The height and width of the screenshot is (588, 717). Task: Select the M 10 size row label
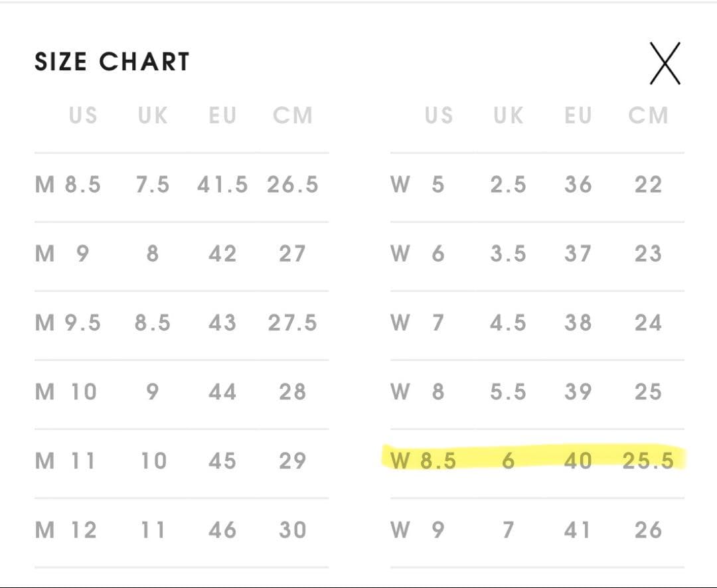click(66, 392)
